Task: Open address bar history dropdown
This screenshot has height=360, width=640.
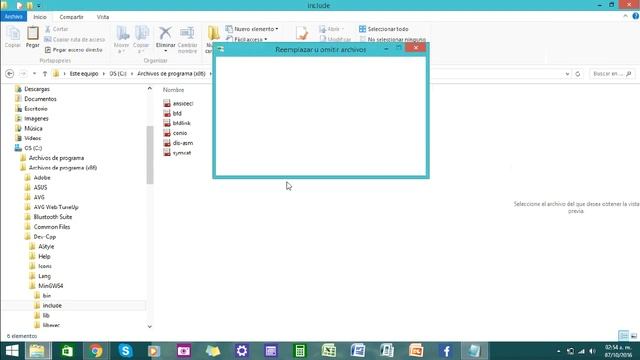Action: coord(567,74)
